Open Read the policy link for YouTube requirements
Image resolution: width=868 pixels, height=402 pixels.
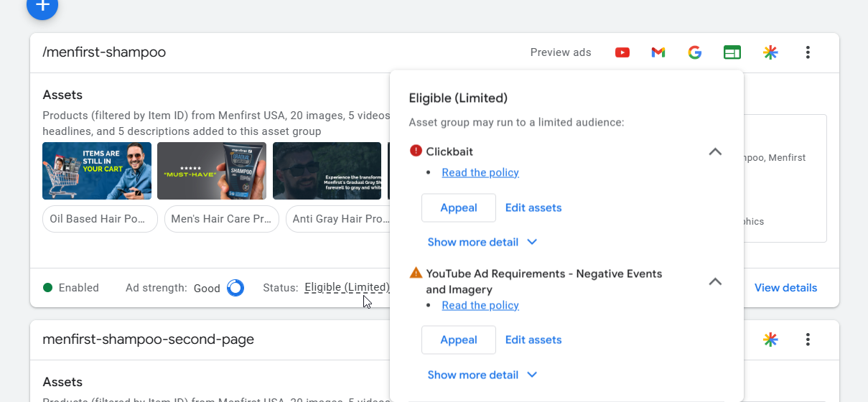point(480,305)
